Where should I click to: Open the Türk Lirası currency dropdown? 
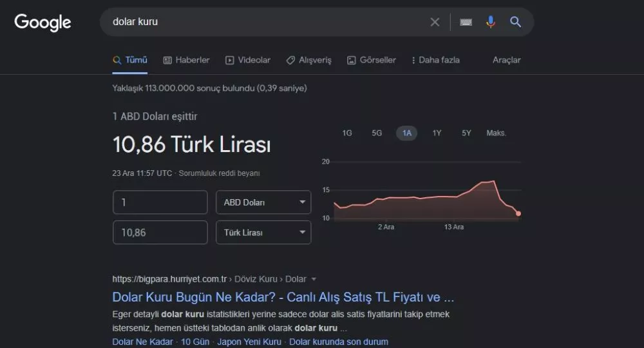tap(263, 233)
